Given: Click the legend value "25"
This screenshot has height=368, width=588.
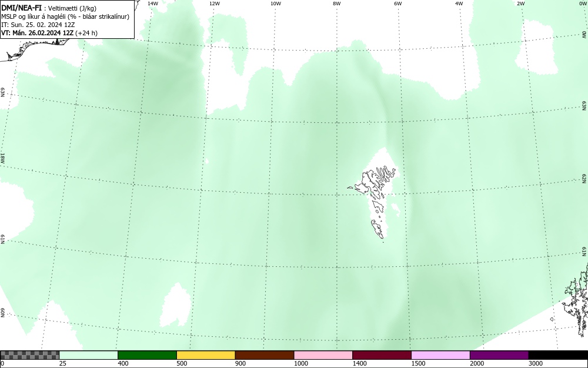Looking at the screenshot, I should tap(63, 363).
